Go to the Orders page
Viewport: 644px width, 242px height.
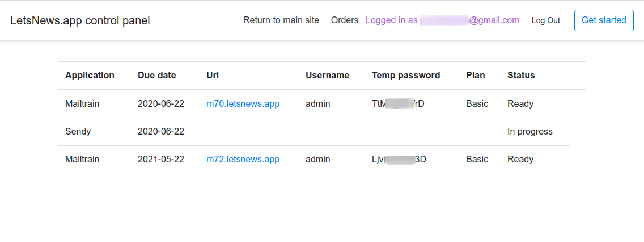click(345, 20)
